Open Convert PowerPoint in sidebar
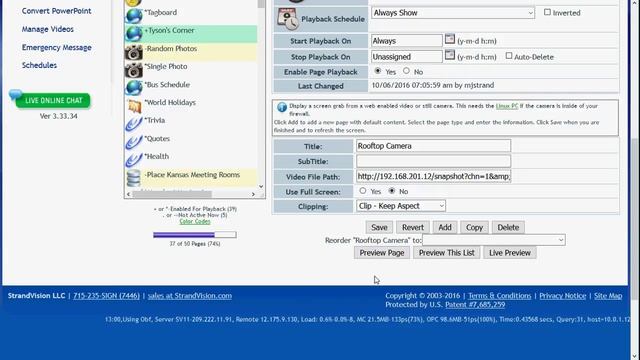640x360 pixels. point(56,11)
